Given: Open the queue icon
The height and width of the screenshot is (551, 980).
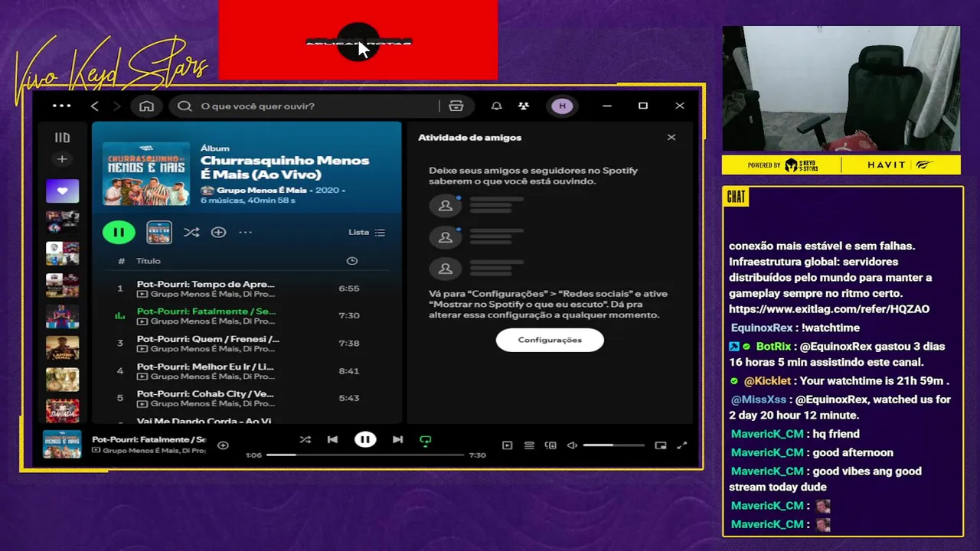Looking at the screenshot, I should 528,445.
